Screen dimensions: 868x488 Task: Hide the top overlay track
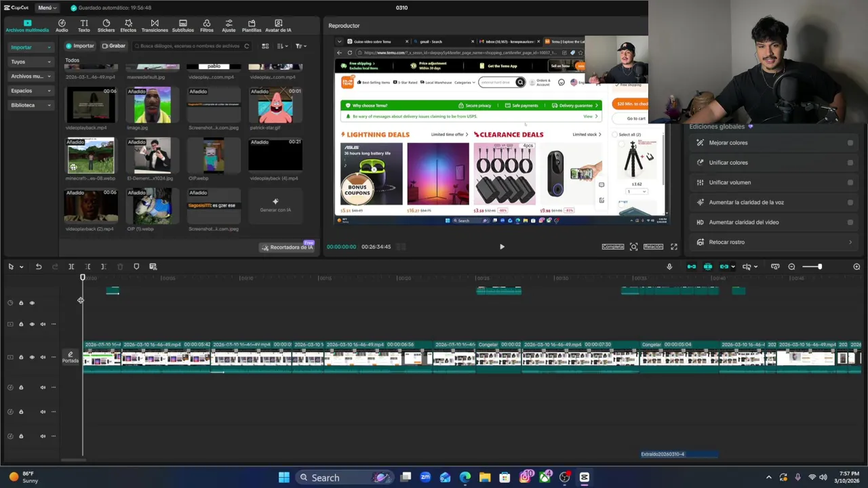tap(32, 303)
